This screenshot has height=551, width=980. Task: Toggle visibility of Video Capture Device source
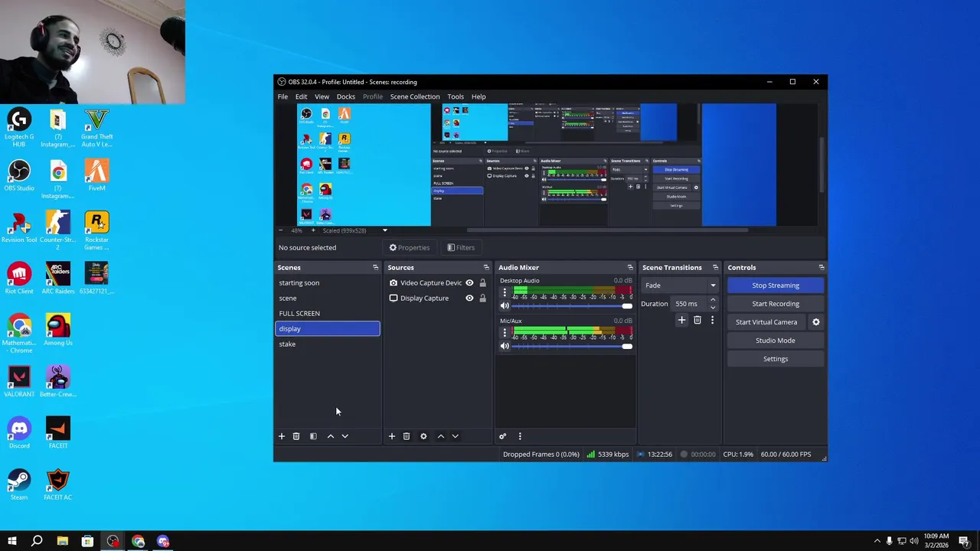click(x=469, y=283)
